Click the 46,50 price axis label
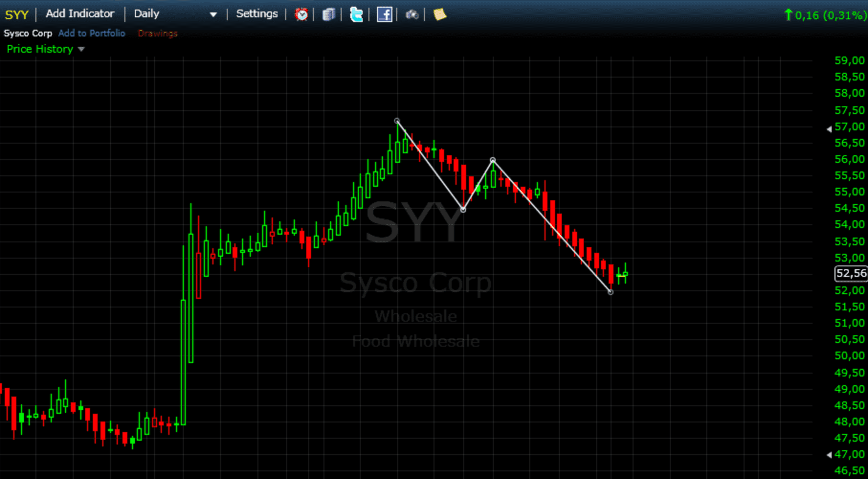Viewport: 868px width, 479px height. [x=850, y=470]
